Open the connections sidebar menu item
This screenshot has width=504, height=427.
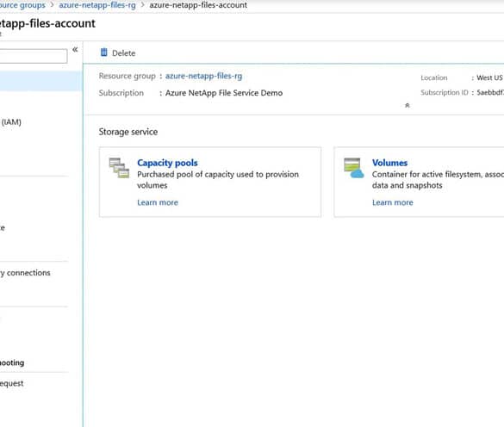pyautogui.click(x=25, y=273)
